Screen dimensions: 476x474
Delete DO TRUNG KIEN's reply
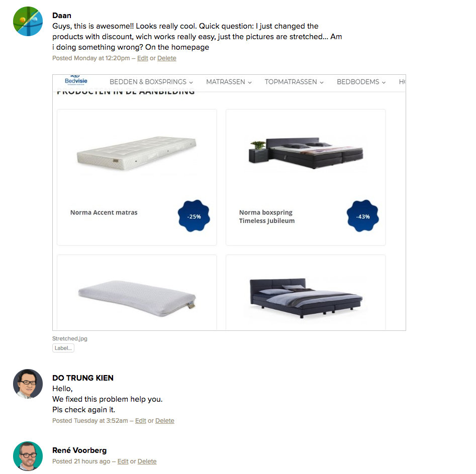tap(165, 421)
